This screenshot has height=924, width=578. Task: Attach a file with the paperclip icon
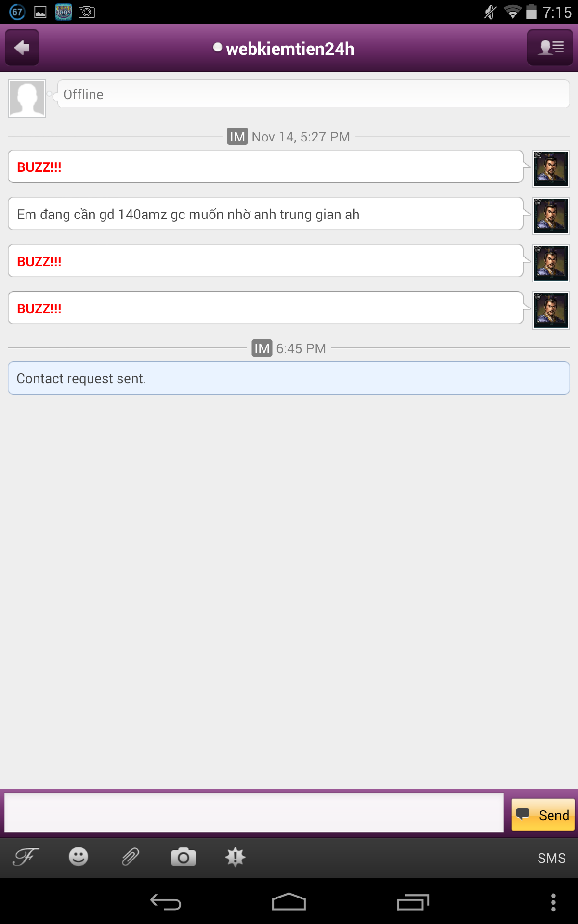[131, 857]
